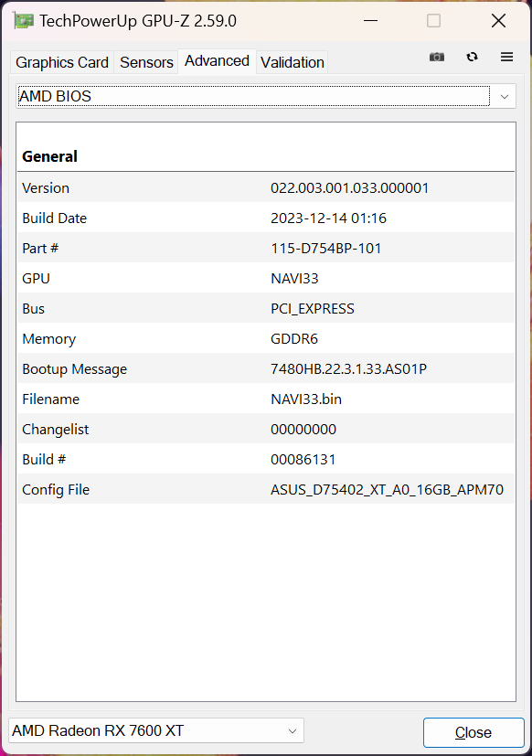
Task: Go to the Validation tab
Action: 293,62
